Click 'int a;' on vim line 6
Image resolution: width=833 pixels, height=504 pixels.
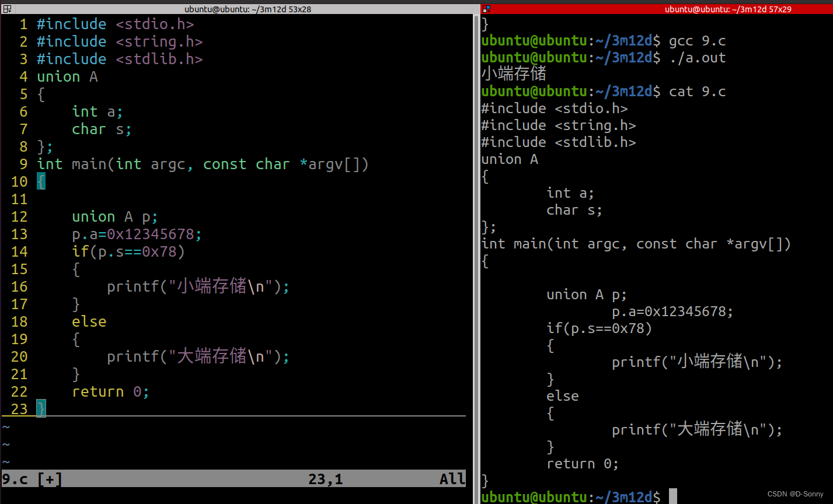tap(97, 112)
